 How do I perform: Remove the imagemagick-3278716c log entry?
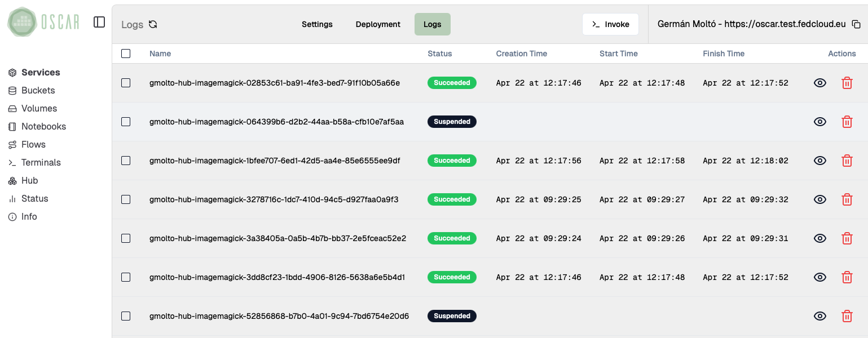(847, 199)
